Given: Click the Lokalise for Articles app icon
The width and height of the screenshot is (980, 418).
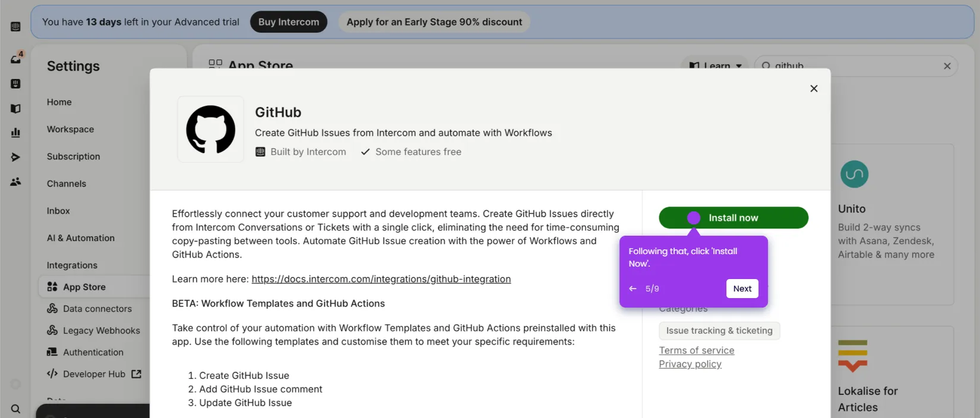Looking at the screenshot, I should (x=852, y=356).
